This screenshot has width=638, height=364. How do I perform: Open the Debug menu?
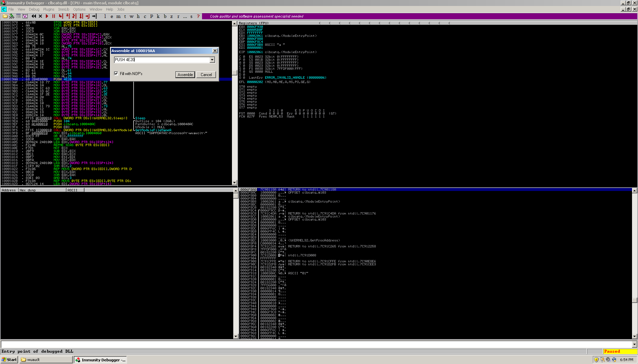point(34,9)
